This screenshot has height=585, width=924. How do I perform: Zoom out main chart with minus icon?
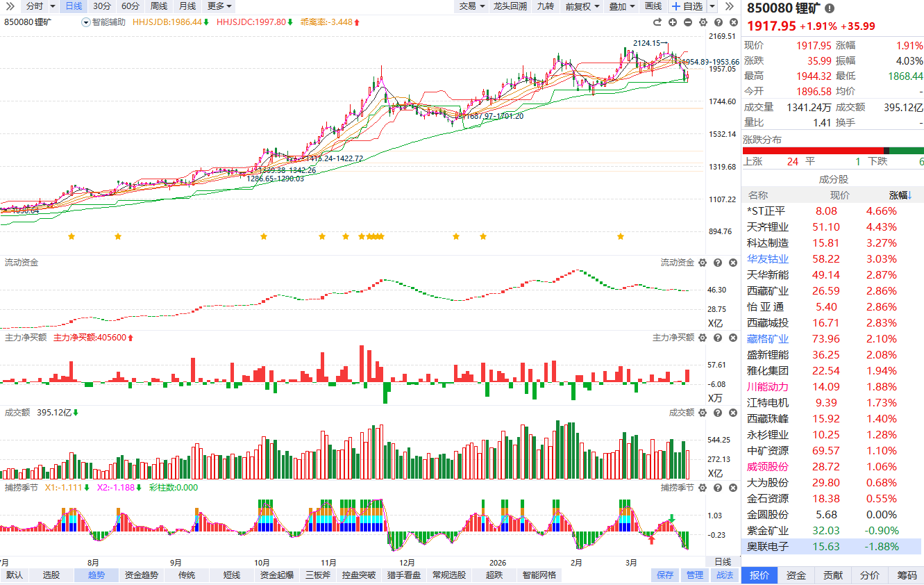(x=688, y=22)
